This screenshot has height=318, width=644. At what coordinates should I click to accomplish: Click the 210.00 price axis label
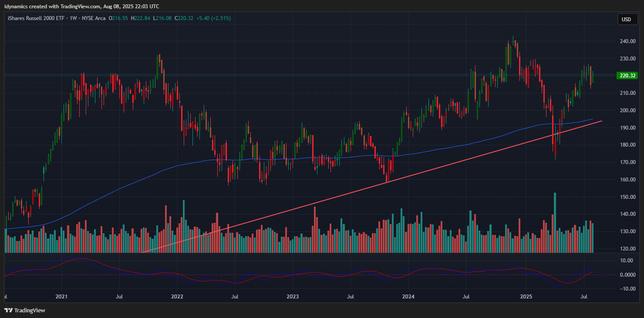(627, 93)
